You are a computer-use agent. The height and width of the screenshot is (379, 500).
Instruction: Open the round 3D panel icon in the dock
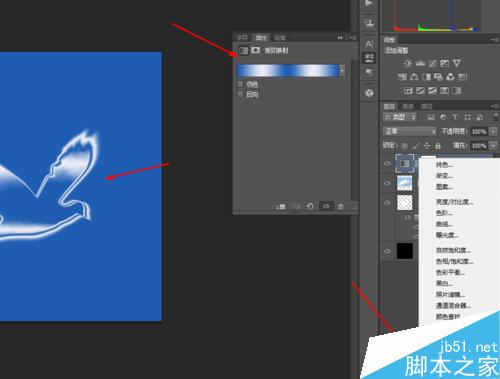tap(369, 93)
